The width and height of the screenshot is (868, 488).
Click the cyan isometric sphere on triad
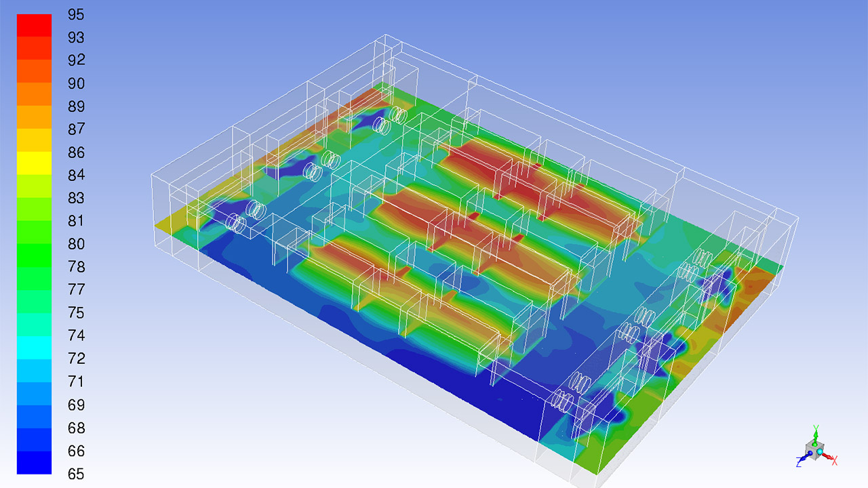click(x=819, y=451)
